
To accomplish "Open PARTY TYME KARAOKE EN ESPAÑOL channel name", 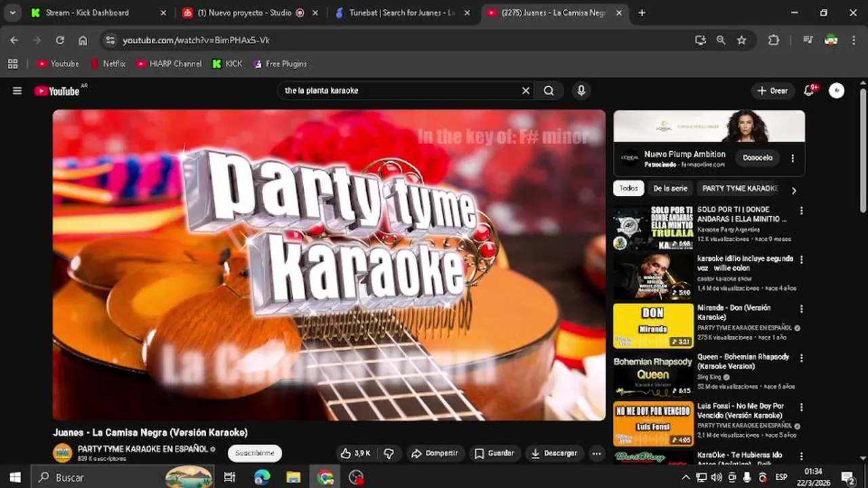I will [142, 449].
